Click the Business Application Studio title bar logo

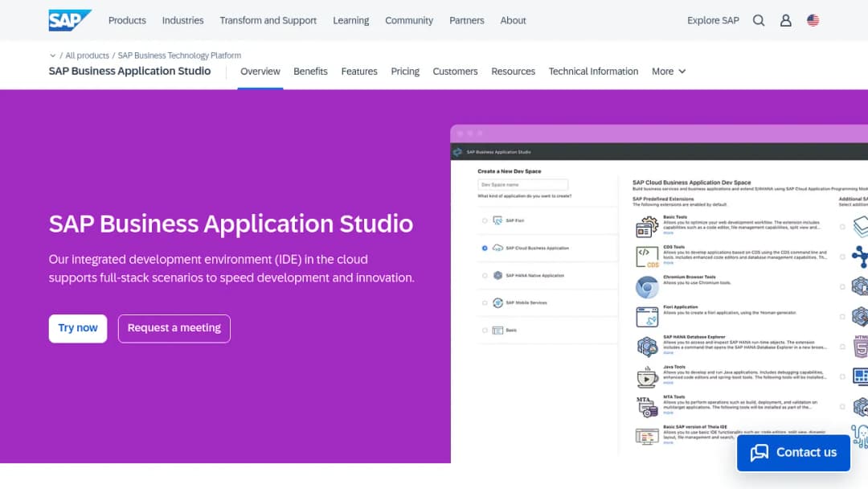[457, 152]
